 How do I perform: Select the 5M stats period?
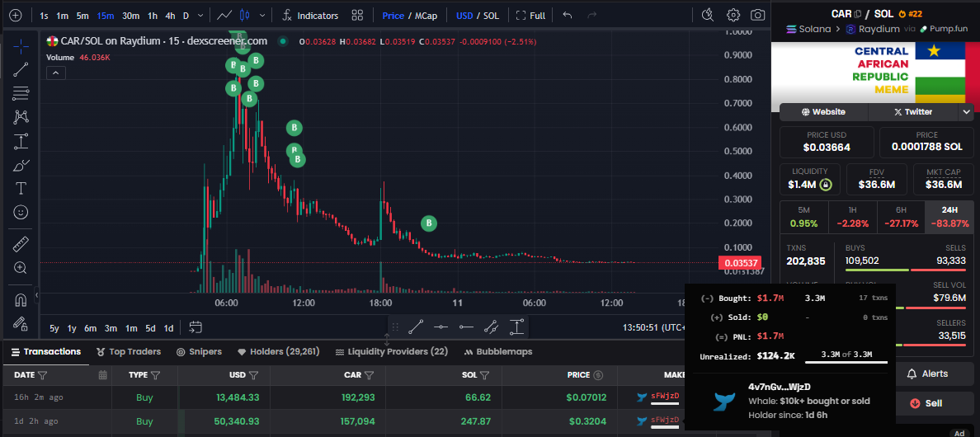[804, 217]
